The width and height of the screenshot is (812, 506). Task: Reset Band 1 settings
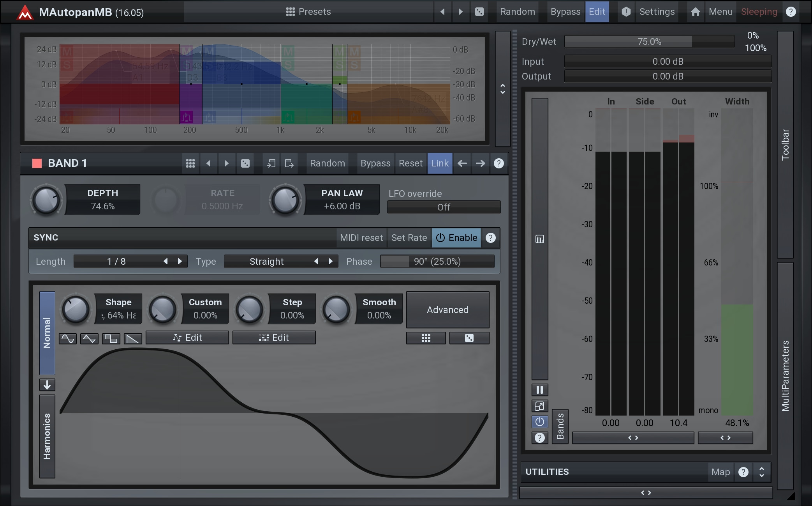[x=410, y=163]
